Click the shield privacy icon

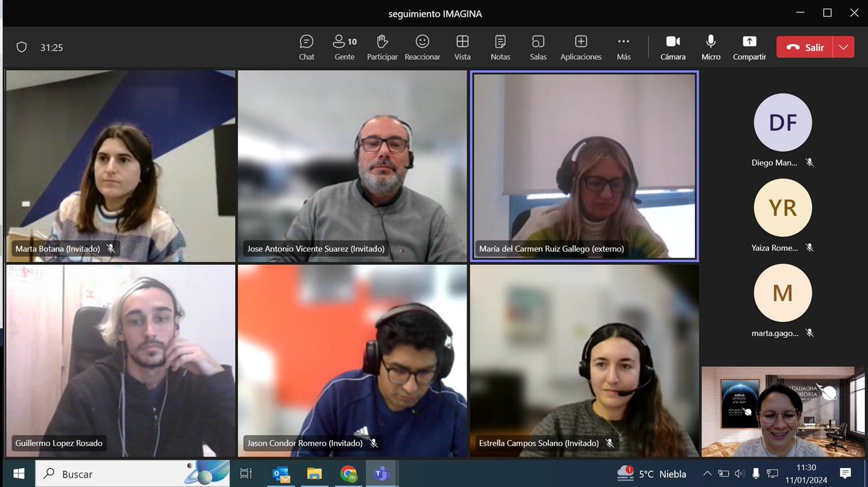(x=22, y=47)
